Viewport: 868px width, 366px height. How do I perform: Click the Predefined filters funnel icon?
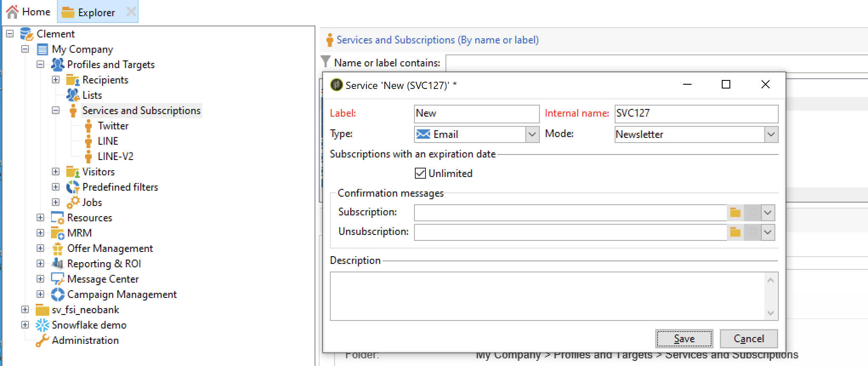click(x=73, y=187)
